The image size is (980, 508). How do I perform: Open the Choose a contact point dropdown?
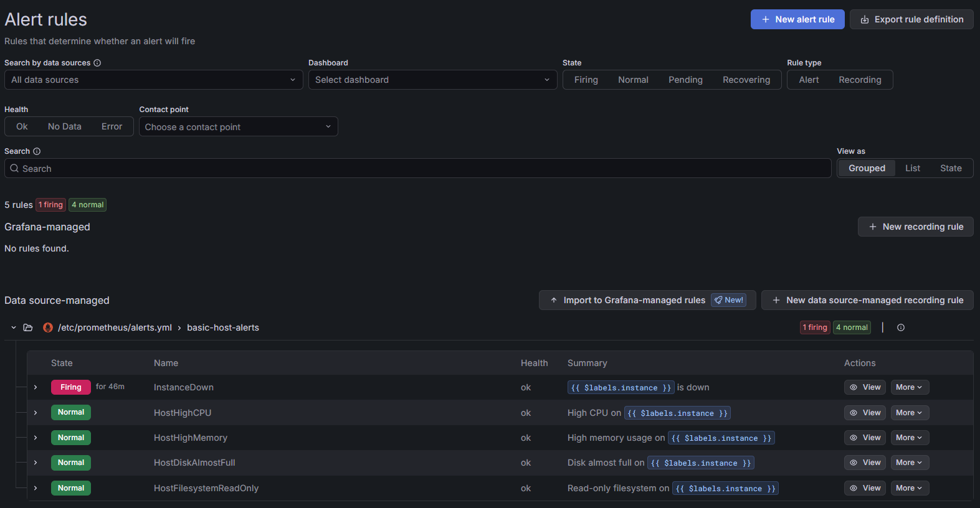239,126
